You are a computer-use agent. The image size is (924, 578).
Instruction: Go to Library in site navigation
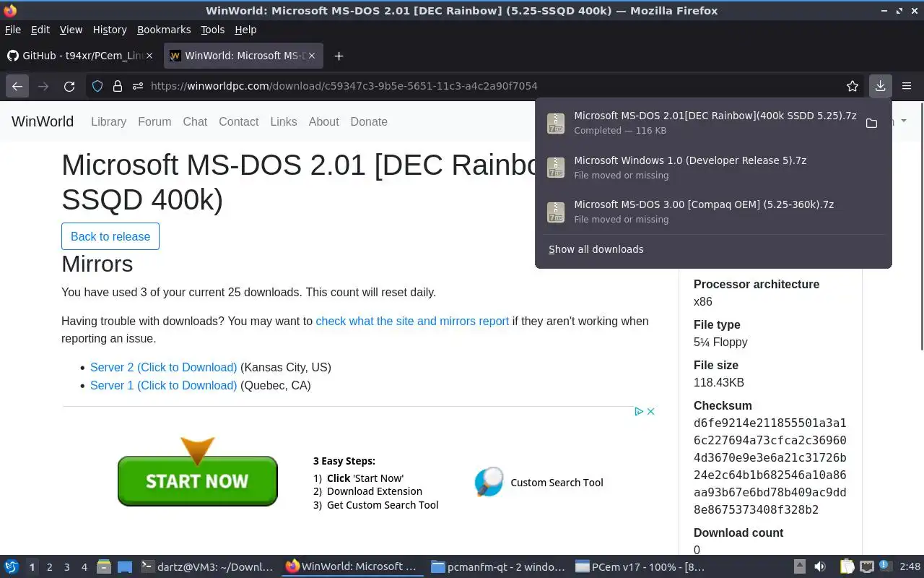pos(108,121)
